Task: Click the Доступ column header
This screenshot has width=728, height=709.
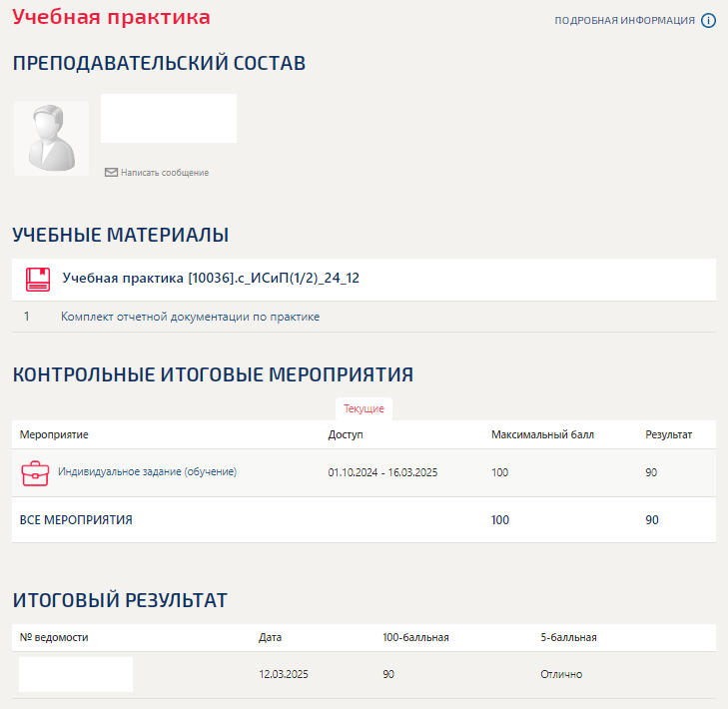Action: pyautogui.click(x=346, y=434)
